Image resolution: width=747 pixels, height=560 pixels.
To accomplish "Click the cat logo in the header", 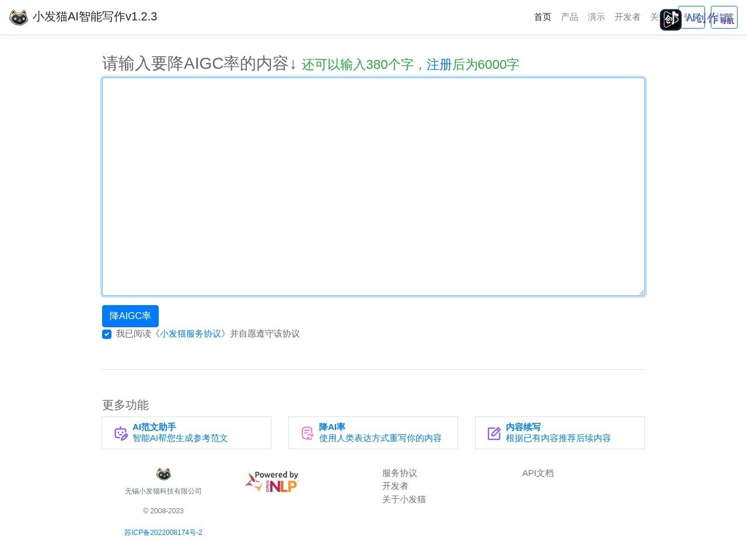I will 19,17.
